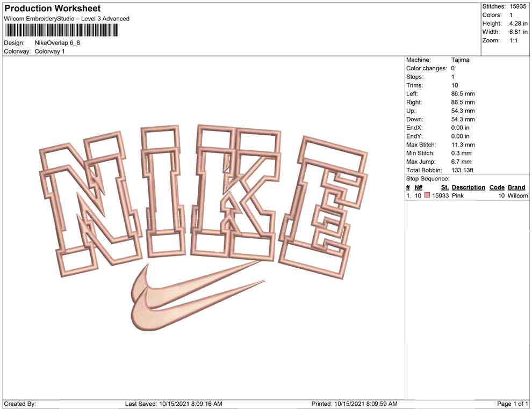This screenshot has width=532, height=409.
Task: Click the barcode under the header
Action: point(61,30)
